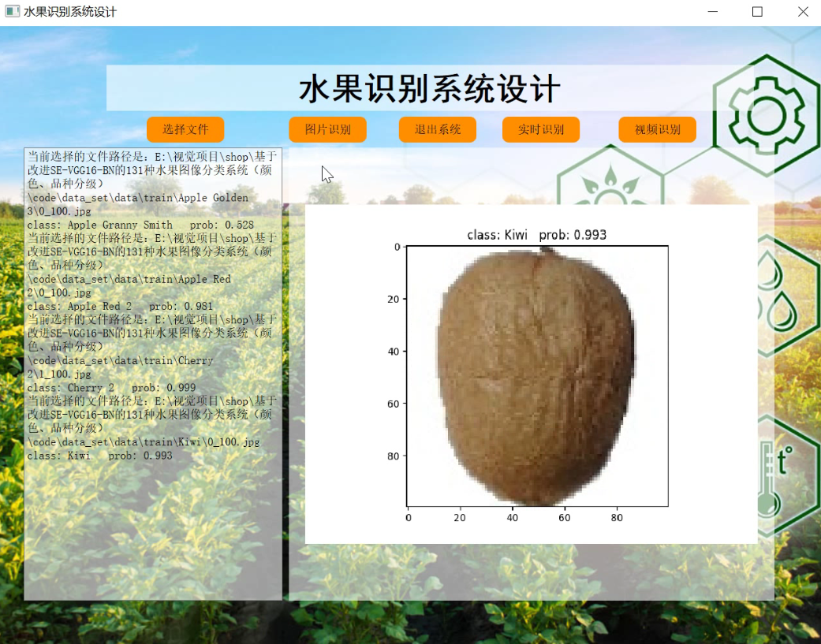Image resolution: width=821 pixels, height=644 pixels.
Task: Click the large heading 水果识别系统设计
Action: pyautogui.click(x=430, y=88)
